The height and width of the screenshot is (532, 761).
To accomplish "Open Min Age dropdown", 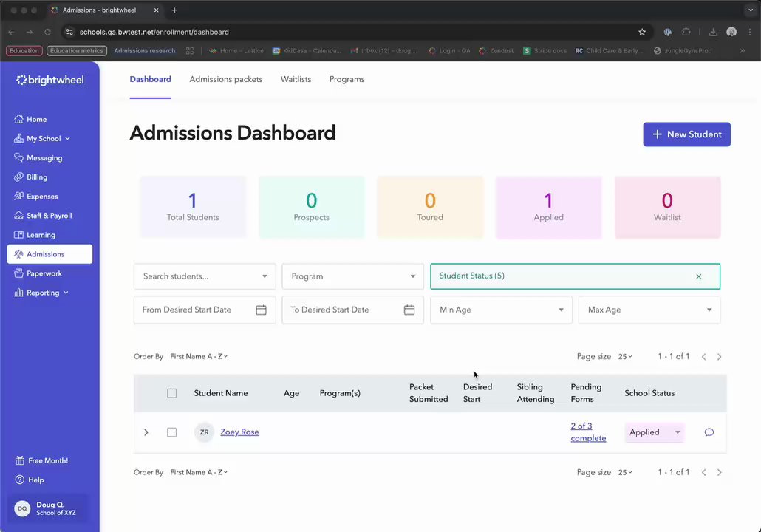I will (501, 310).
